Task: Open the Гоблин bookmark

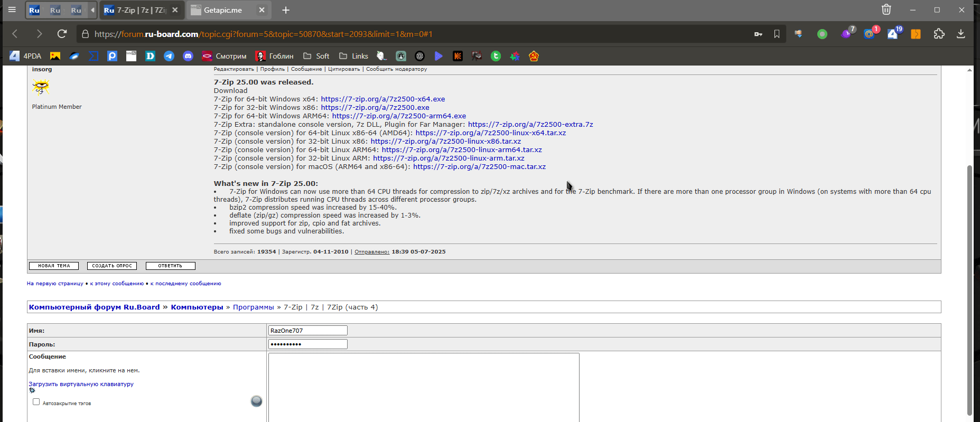Action: pos(275,56)
